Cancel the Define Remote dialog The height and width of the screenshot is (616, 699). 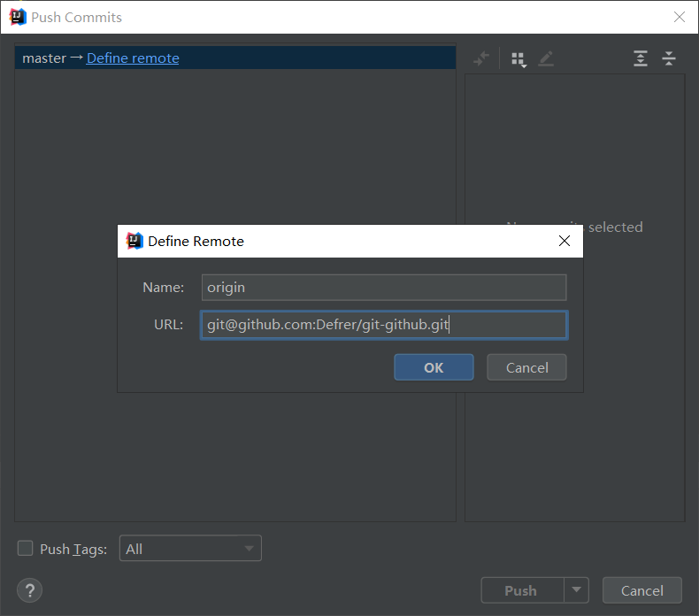526,367
